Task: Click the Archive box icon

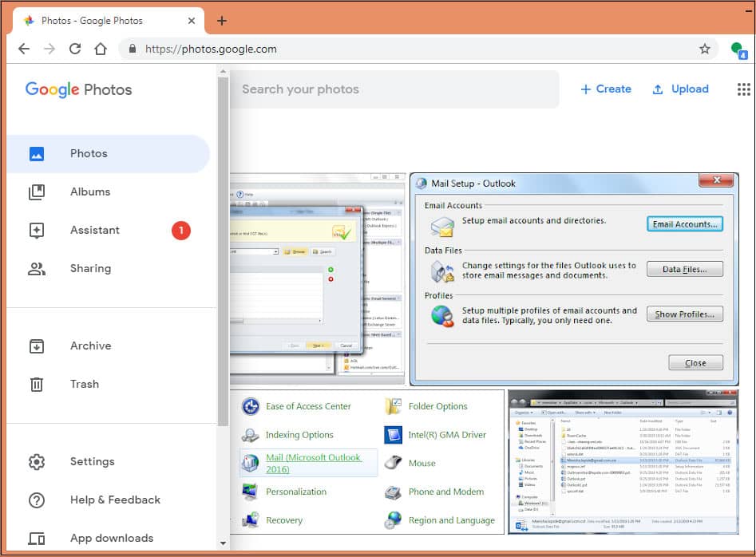Action: (x=37, y=346)
